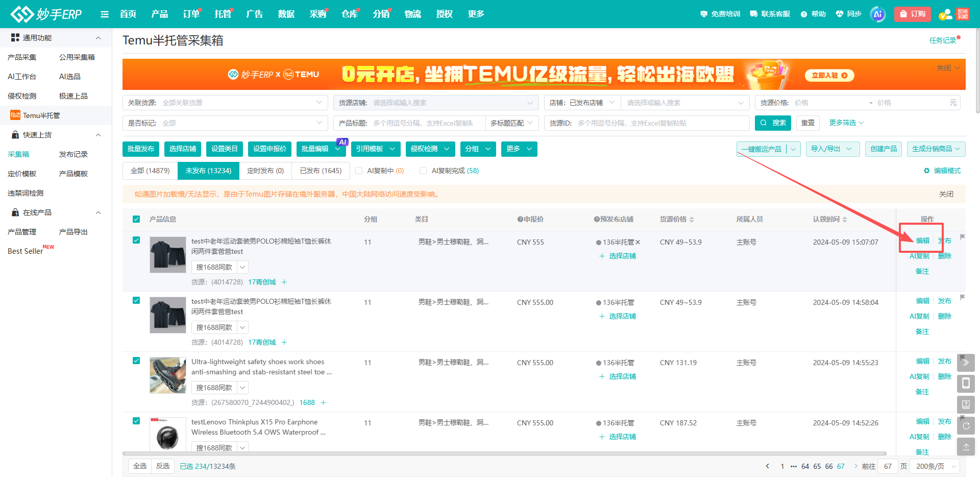Image resolution: width=980 pixels, height=477 pixels.
Task: Click the double-arrow expand icon on the floating toolbar
Action: pyautogui.click(x=966, y=363)
